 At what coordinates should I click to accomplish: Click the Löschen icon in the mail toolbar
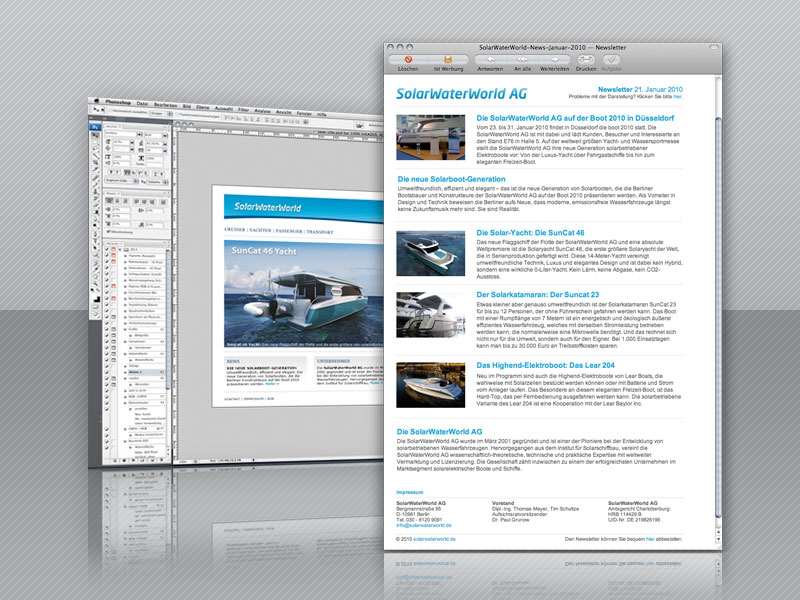[x=408, y=60]
